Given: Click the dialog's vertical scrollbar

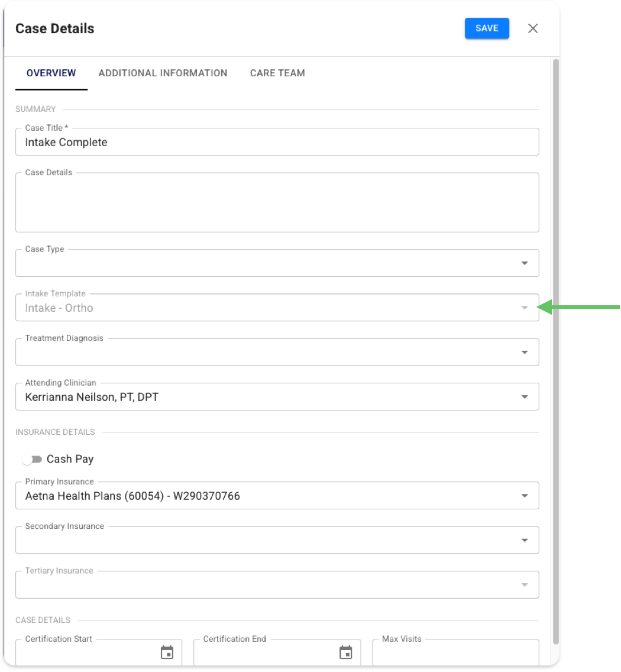Looking at the screenshot, I should 555,355.
